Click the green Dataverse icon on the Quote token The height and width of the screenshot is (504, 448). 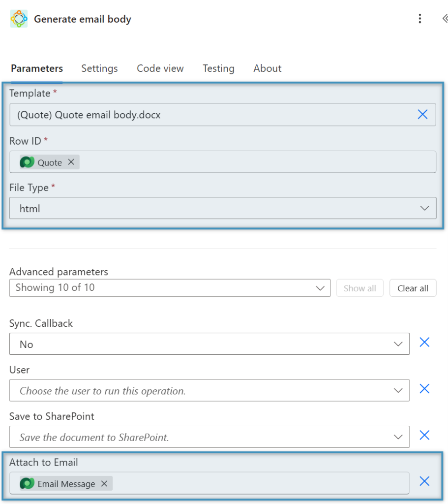coord(27,162)
